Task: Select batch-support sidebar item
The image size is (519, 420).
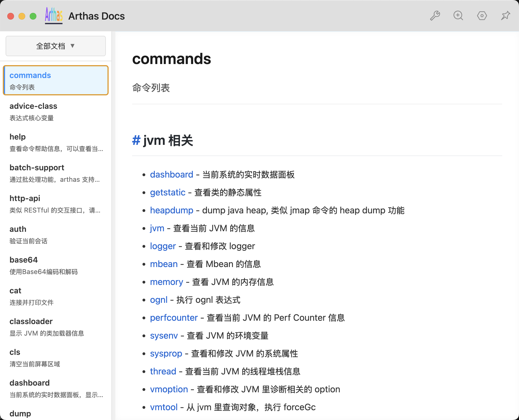Action: [x=56, y=173]
